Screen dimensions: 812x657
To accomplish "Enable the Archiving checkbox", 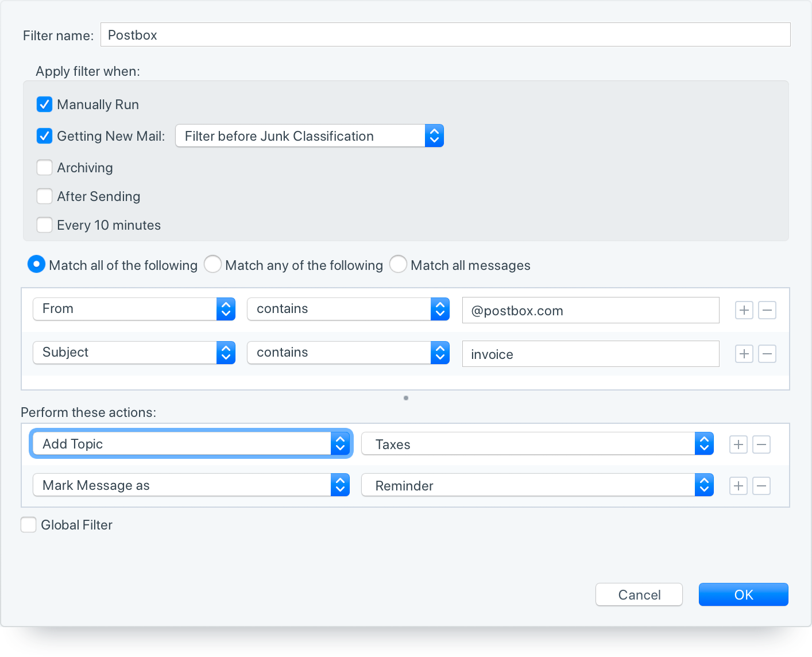I will tap(44, 168).
